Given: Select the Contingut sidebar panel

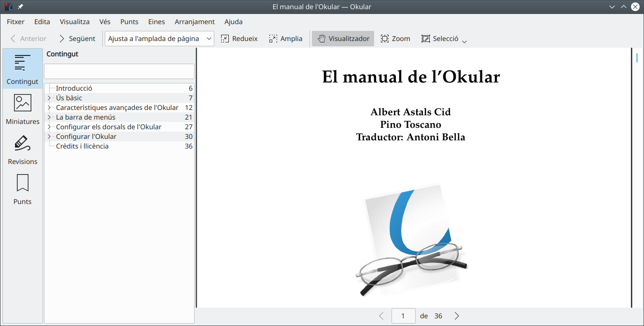Looking at the screenshot, I should point(23,69).
